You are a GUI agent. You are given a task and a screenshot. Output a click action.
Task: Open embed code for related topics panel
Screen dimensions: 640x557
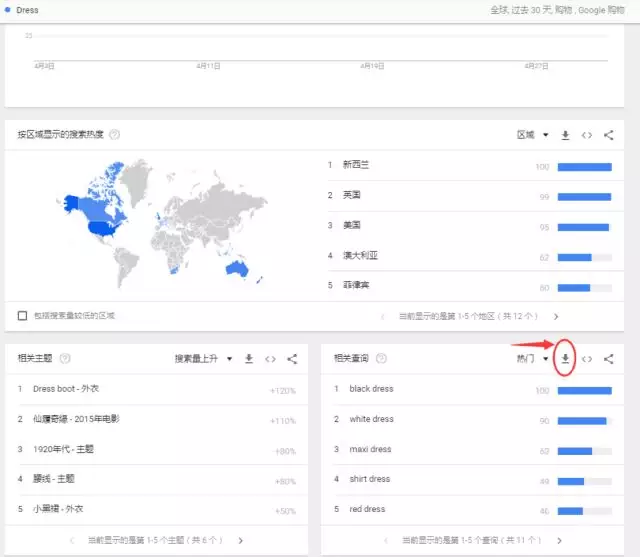(x=271, y=359)
